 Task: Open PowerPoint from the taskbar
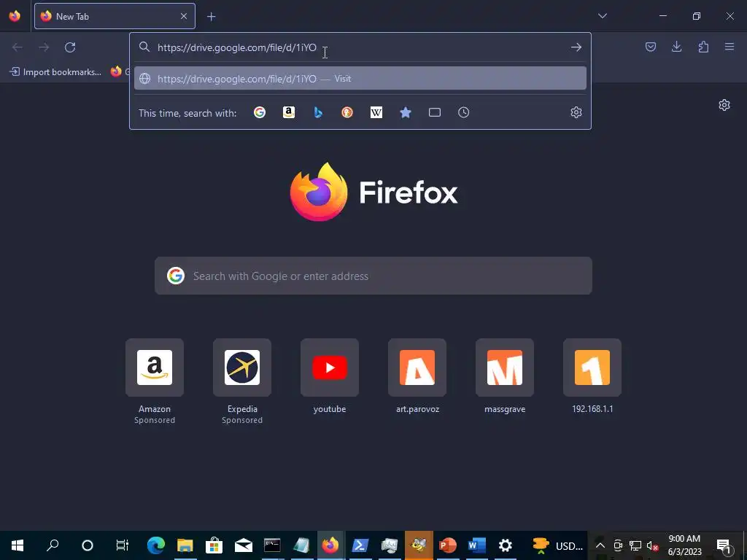447,545
